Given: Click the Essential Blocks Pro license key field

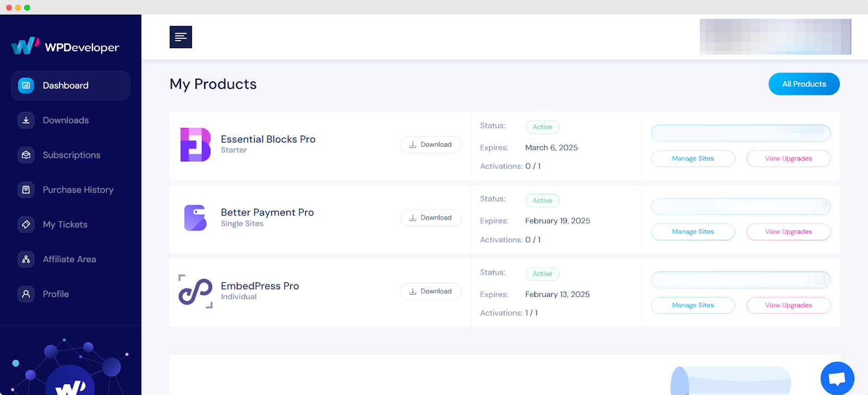Looking at the screenshot, I should pos(741,133).
